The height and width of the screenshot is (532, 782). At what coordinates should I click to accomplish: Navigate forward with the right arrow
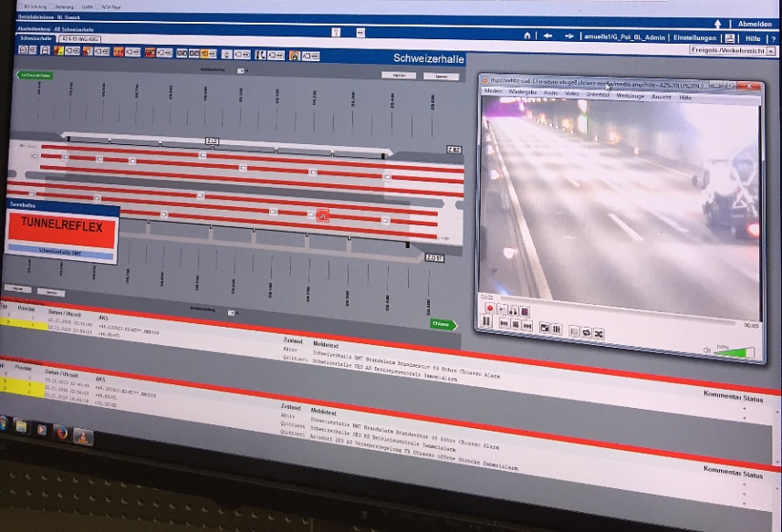tap(569, 37)
